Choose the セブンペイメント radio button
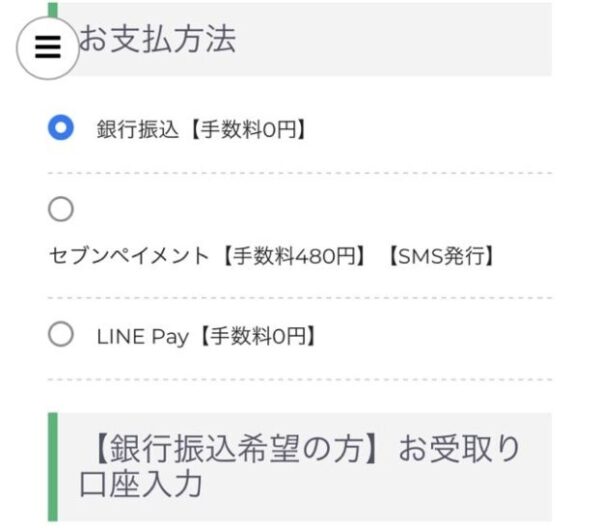Viewport: 600px width, 531px height. pyautogui.click(x=61, y=209)
